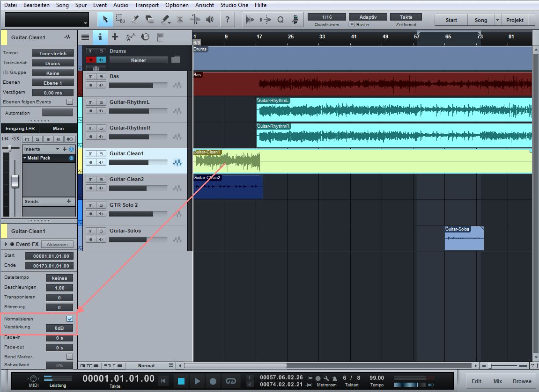Image resolution: width=539 pixels, height=392 pixels.
Task: Solo the Guitar-Clean2 track
Action: point(101,180)
